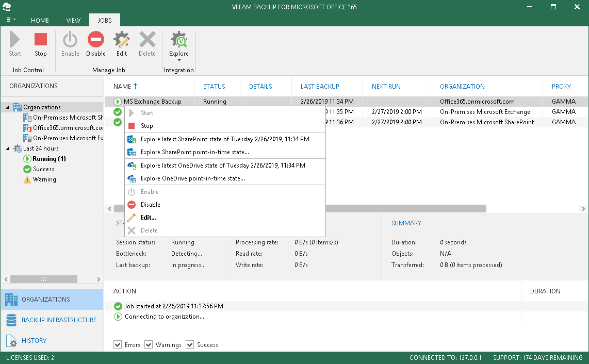Screen dimensions: 589x364
Task: Click the yellow Warning triangle icon in tree
Action: click(27, 180)
